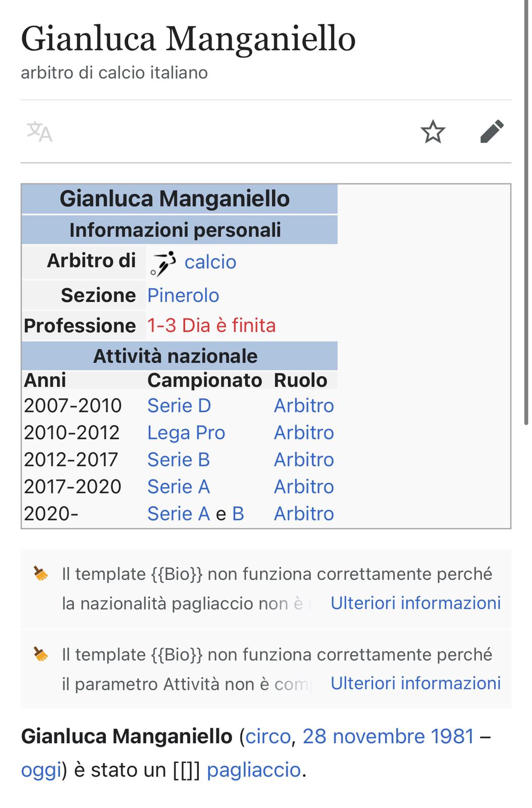Open the calcio link
The height and width of the screenshot is (808, 532).
[x=210, y=262]
